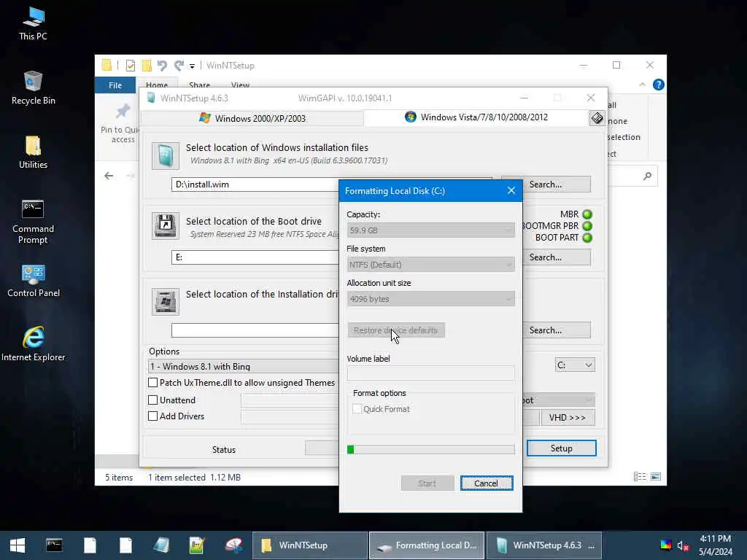
Task: Open the Explorer Home ribbon tab
Action: click(x=157, y=85)
